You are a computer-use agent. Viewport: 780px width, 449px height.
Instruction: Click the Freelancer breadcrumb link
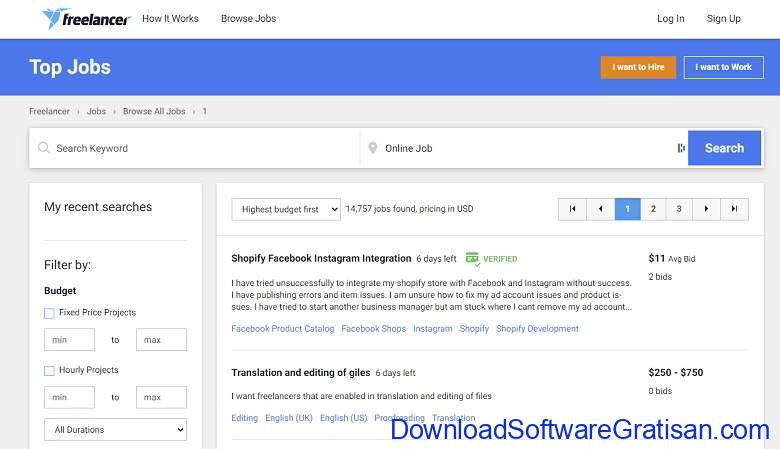coord(49,111)
